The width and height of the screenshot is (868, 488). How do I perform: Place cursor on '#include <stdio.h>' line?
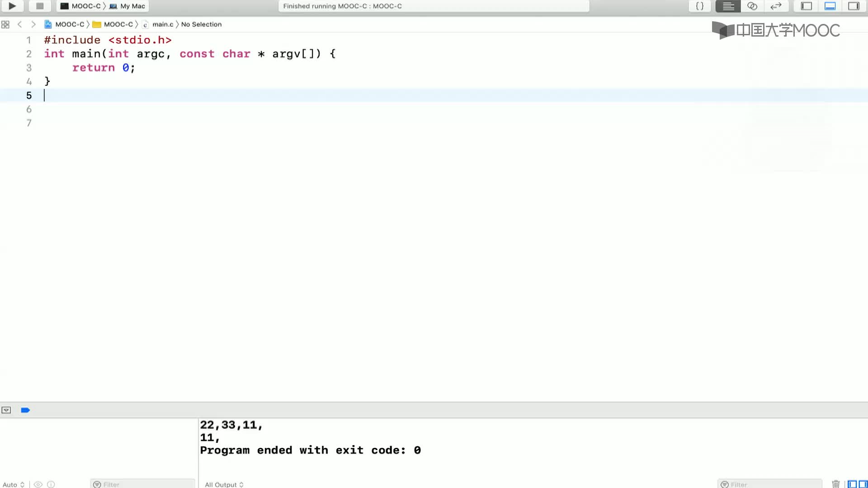[108, 40]
